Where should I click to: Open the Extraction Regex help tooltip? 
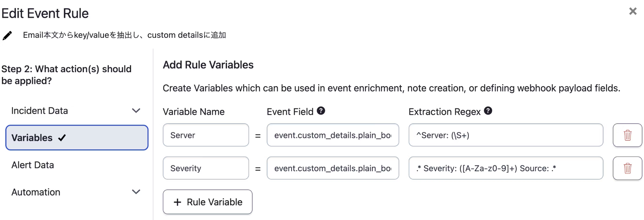488,111
